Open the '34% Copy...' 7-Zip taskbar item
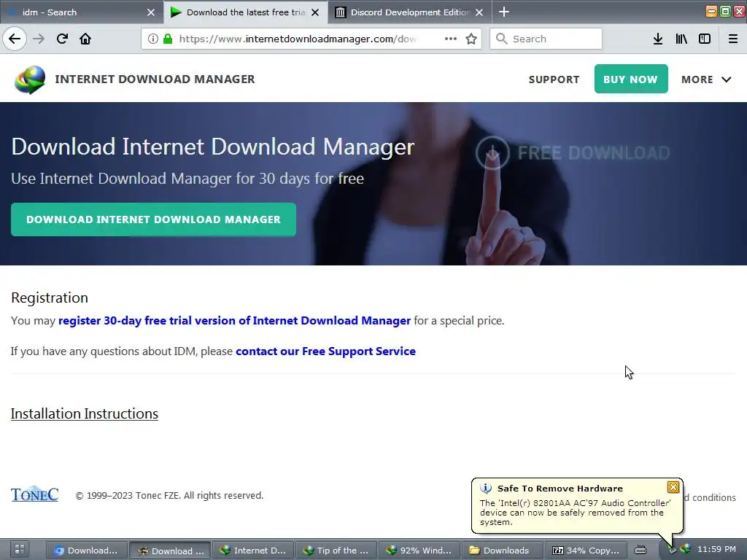Screen dimensions: 747x560 click(586, 551)
